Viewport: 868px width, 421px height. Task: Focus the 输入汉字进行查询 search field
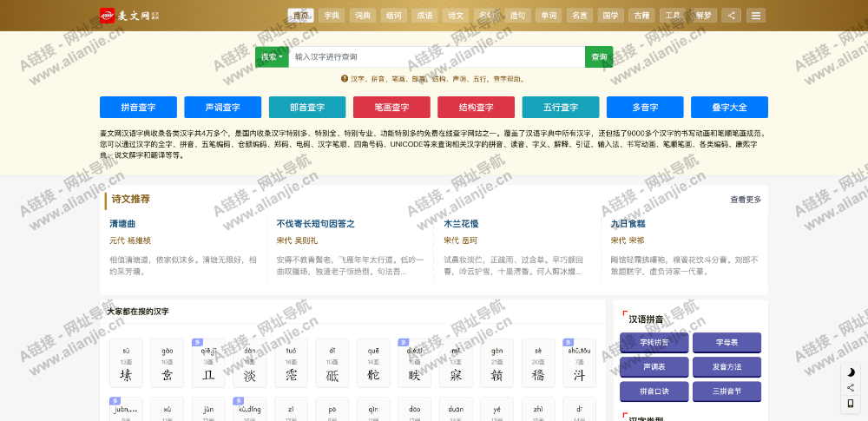[x=437, y=56]
